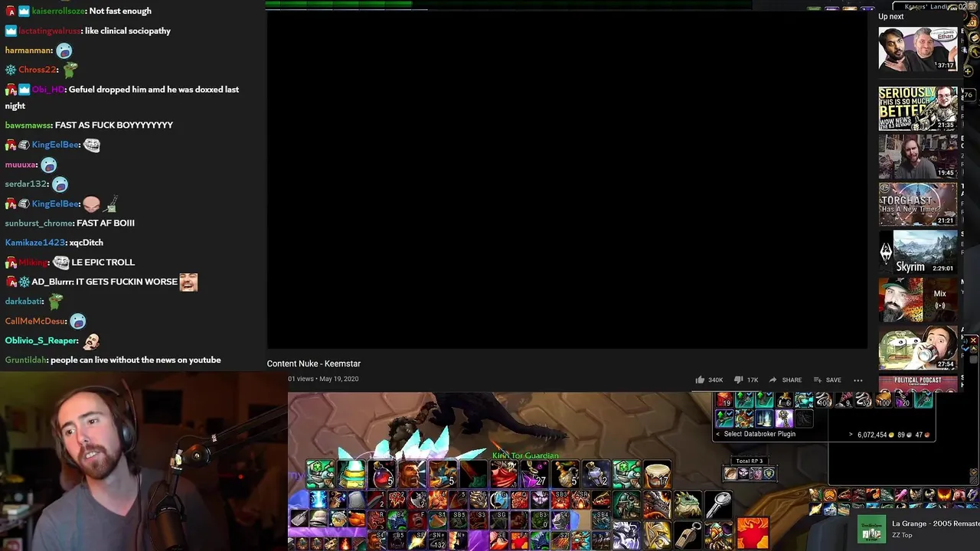The height and width of the screenshot is (551, 980).
Task: Click the La Grange song title
Action: coord(936,523)
